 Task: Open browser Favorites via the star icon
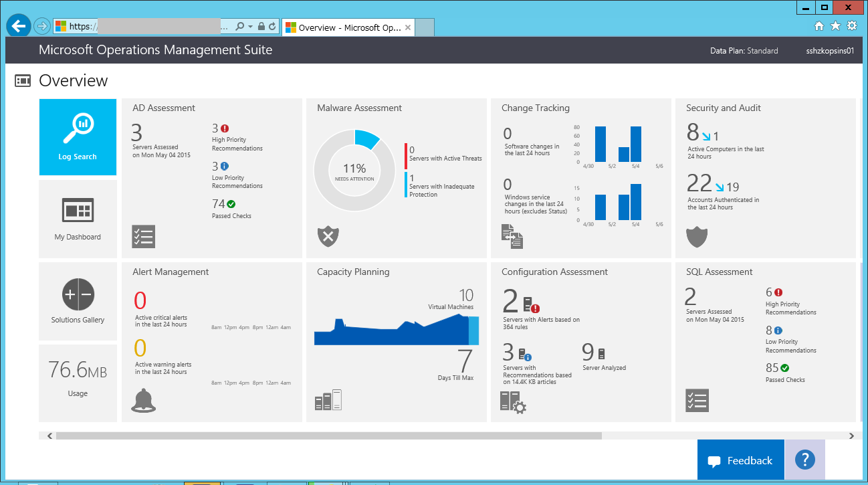[835, 25]
